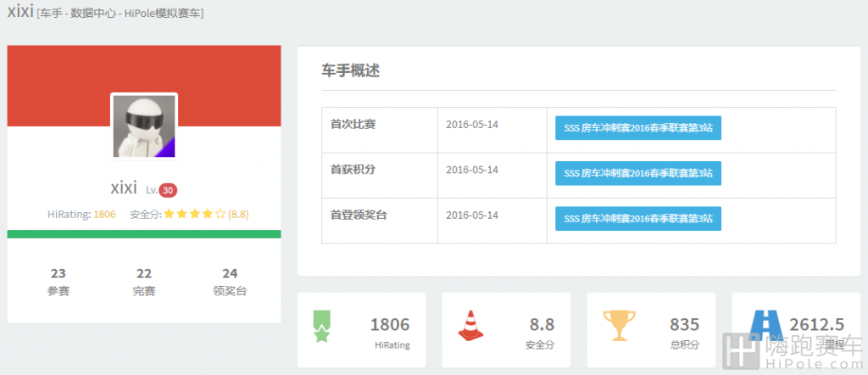Screen dimensions: 868x375
Task: Click the green progress bar under the profile
Action: [144, 234]
